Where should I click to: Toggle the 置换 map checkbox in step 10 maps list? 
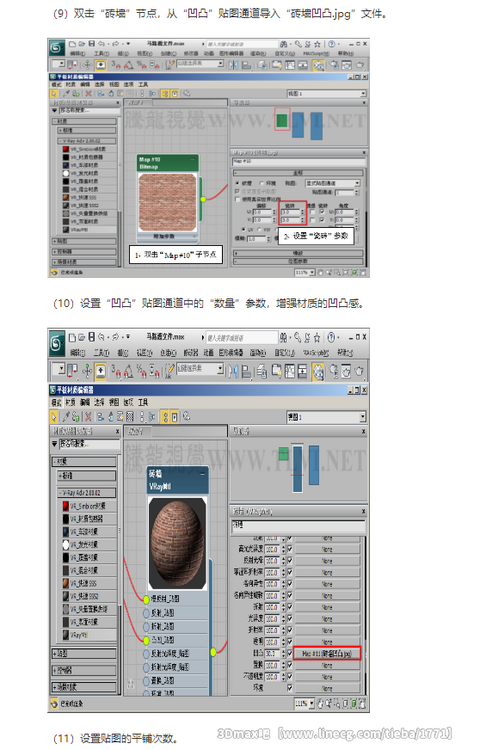click(x=290, y=665)
